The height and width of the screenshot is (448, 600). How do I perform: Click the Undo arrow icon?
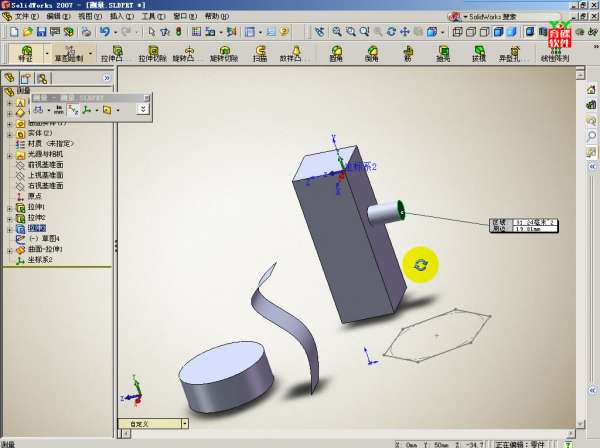click(x=105, y=32)
